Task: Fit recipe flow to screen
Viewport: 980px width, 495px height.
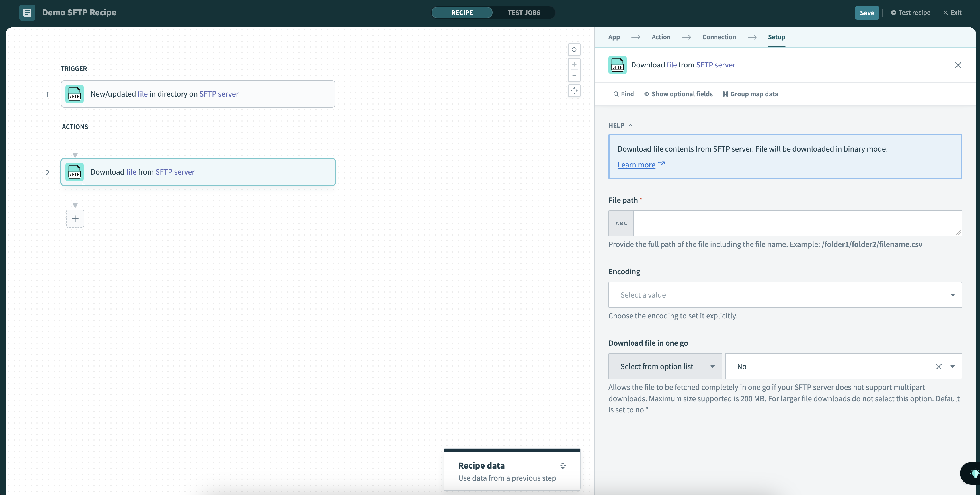Action: pos(574,91)
